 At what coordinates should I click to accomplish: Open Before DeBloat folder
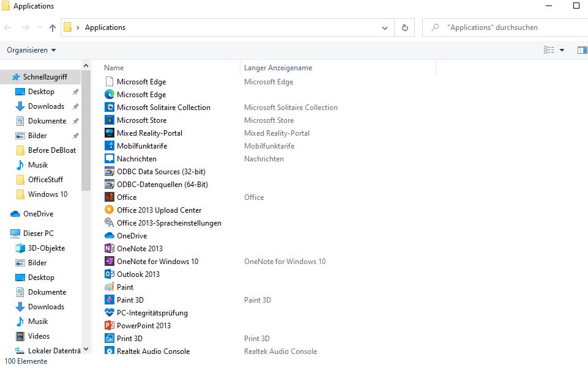[52, 150]
